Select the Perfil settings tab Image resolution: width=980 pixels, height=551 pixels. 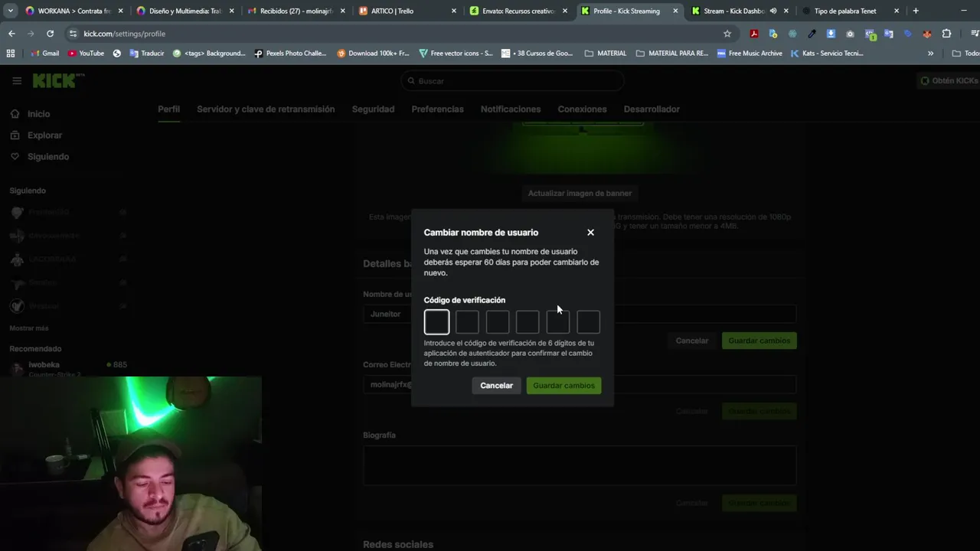[x=168, y=109]
